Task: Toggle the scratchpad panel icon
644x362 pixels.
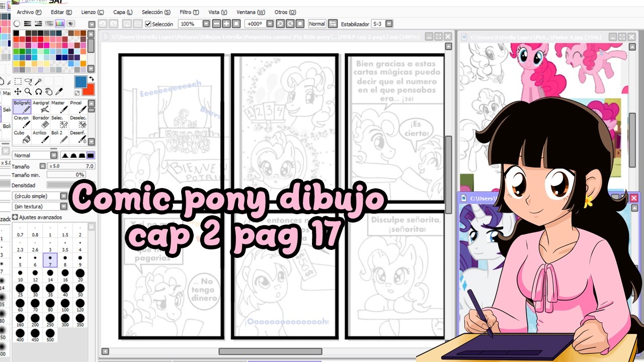Action: point(70,24)
